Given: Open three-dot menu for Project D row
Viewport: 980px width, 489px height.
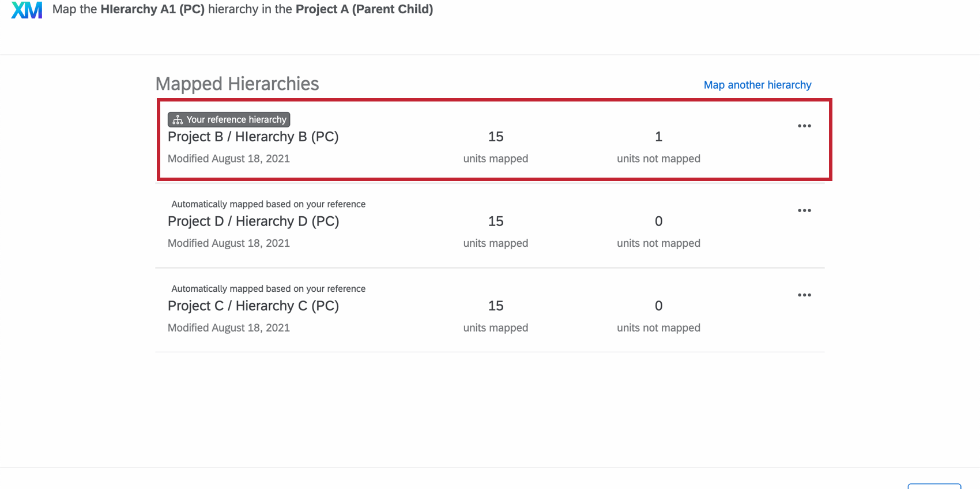Looking at the screenshot, I should 804,210.
